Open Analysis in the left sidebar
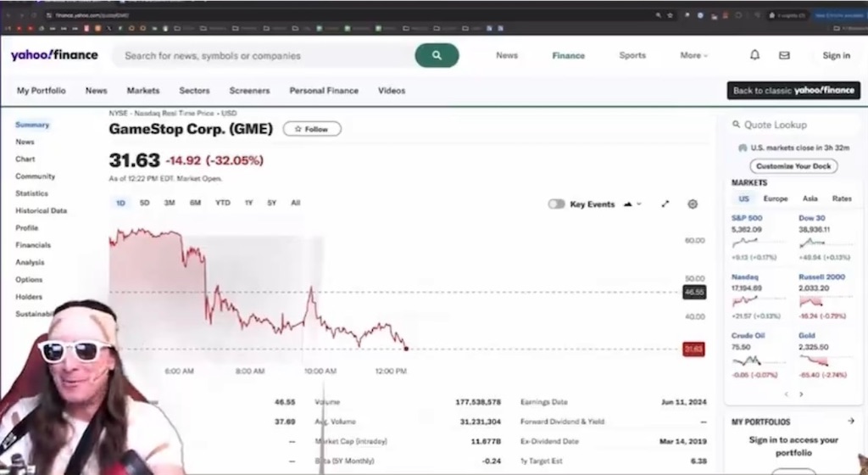Image resolution: width=868 pixels, height=475 pixels. click(x=30, y=262)
